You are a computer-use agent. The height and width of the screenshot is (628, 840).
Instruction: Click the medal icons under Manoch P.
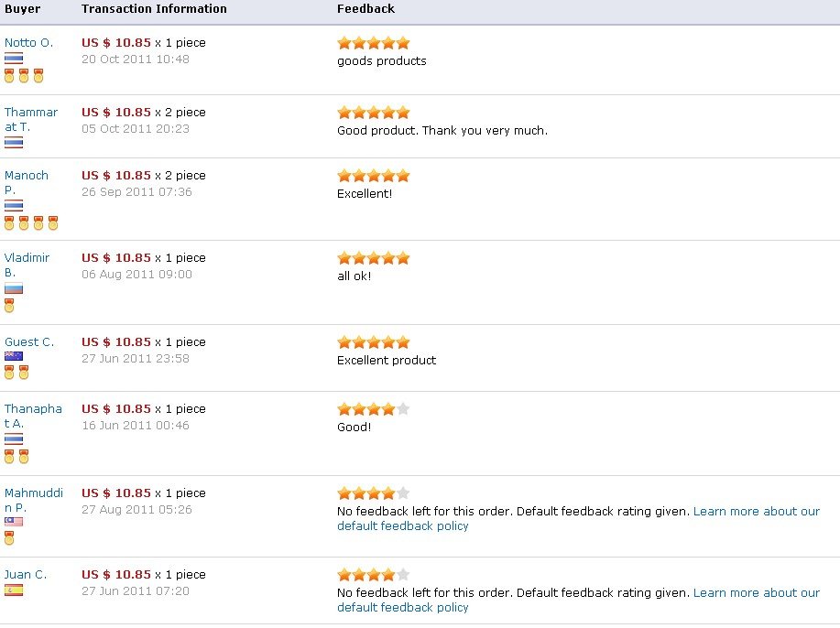tap(31, 222)
